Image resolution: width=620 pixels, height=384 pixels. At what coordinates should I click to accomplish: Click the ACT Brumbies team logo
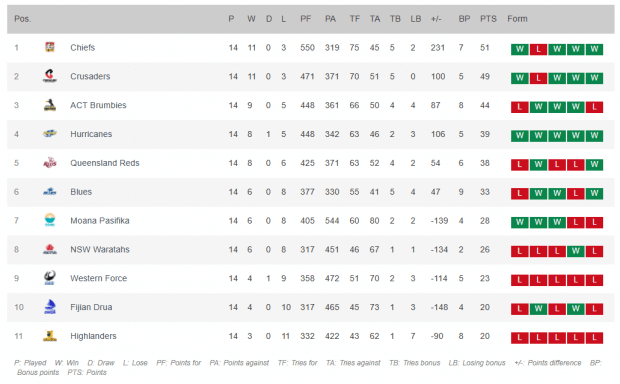50,105
